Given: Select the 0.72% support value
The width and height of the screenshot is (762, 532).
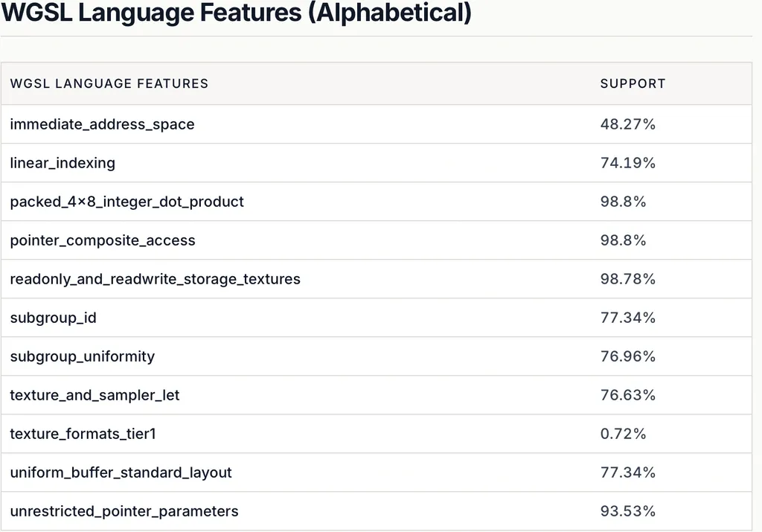Looking at the screenshot, I should point(623,433).
